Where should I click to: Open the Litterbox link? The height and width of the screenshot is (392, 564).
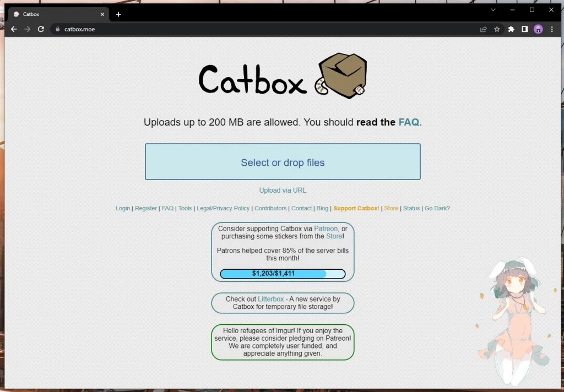click(271, 299)
